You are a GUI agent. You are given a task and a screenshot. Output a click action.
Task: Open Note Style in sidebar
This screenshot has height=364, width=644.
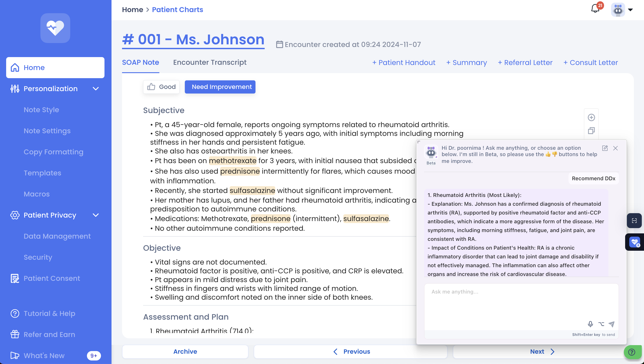41,110
